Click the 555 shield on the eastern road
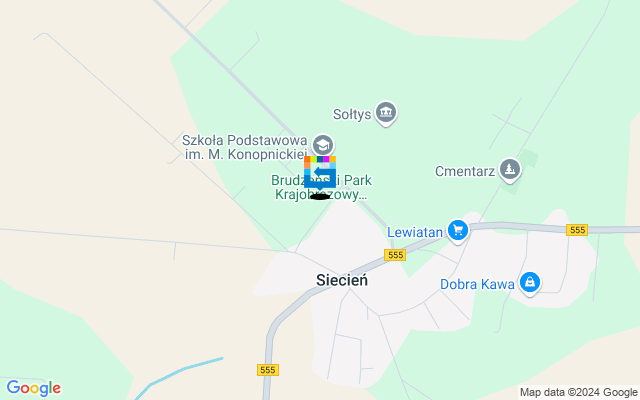 (x=577, y=230)
